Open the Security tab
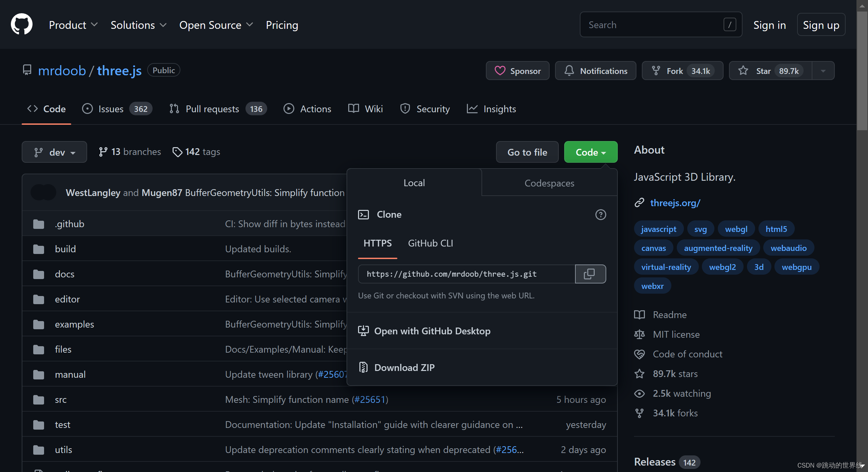 (x=425, y=109)
